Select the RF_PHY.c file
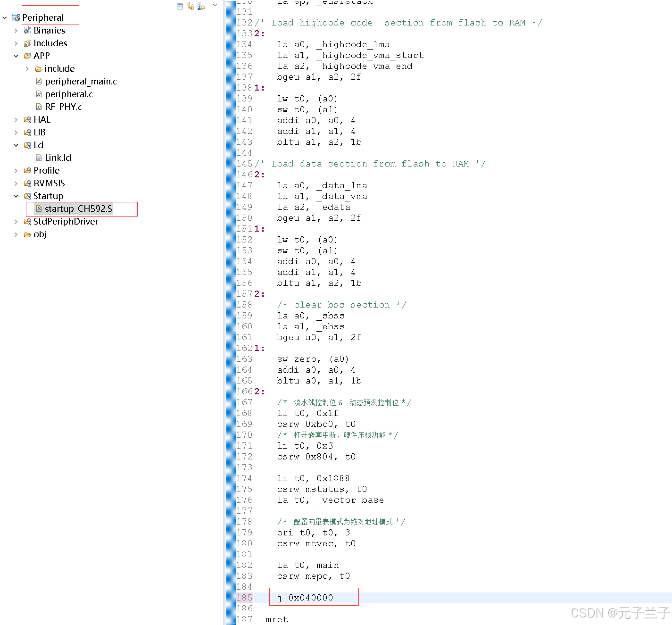This screenshot has height=625, width=672. (x=63, y=107)
